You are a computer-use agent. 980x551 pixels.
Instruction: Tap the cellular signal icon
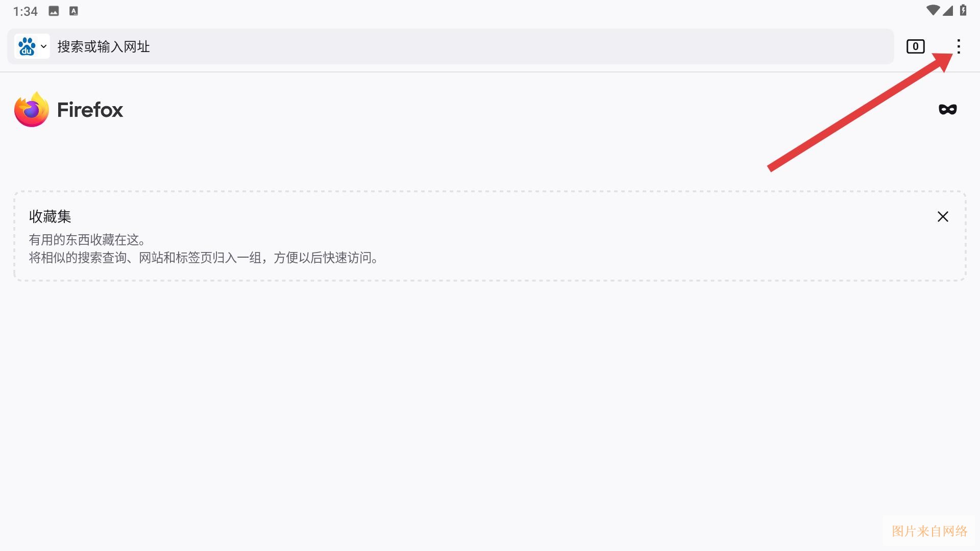(948, 10)
